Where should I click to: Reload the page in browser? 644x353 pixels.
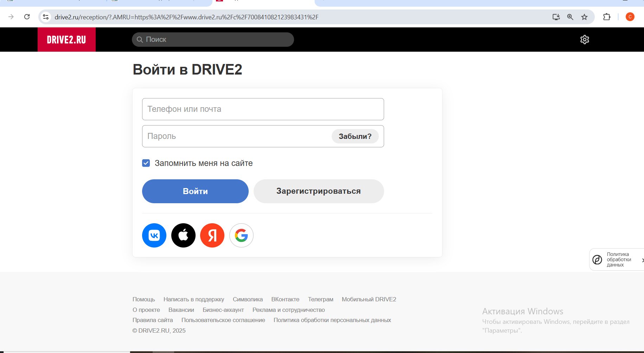(x=27, y=17)
